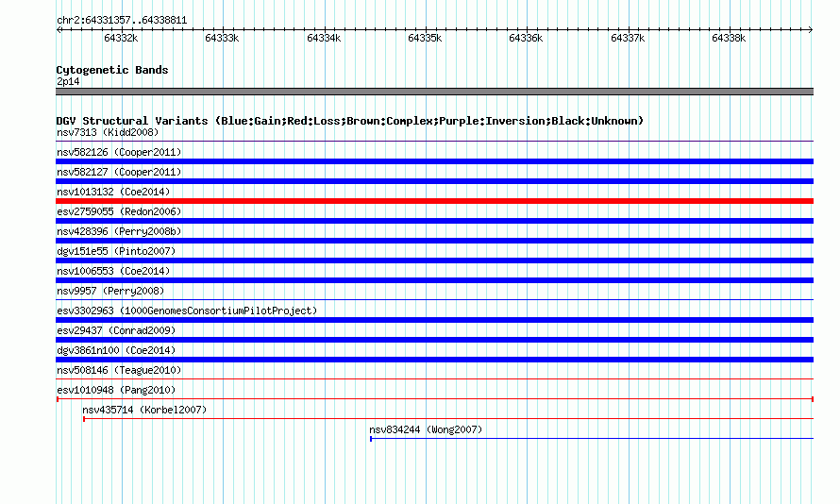Open variant esv29437 (Conrad2009) label
The width and height of the screenshot is (840, 504).
(x=116, y=330)
